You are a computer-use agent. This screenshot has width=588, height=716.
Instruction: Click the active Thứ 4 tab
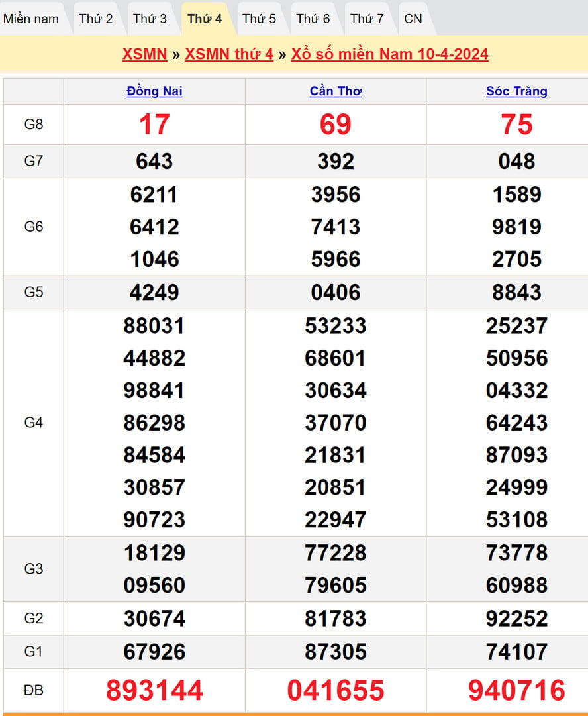205,19
